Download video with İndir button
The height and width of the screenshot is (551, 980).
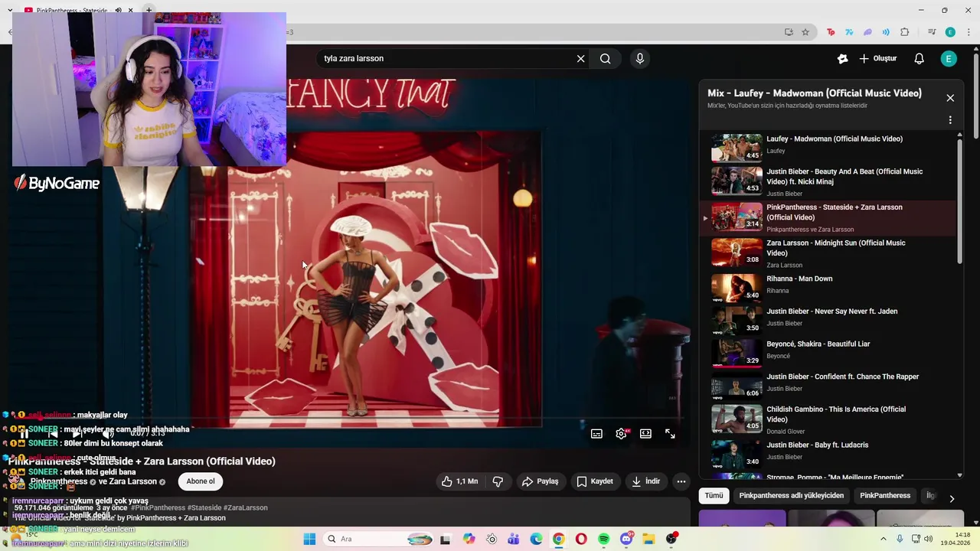tap(645, 481)
